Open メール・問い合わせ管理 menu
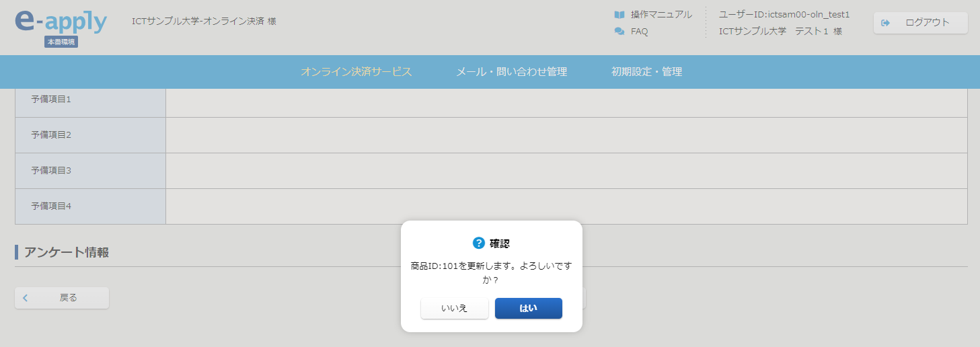This screenshot has height=347, width=980. (511, 72)
